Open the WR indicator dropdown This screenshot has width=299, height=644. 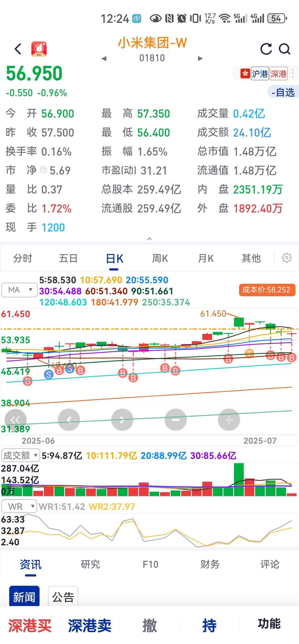[x=19, y=506]
